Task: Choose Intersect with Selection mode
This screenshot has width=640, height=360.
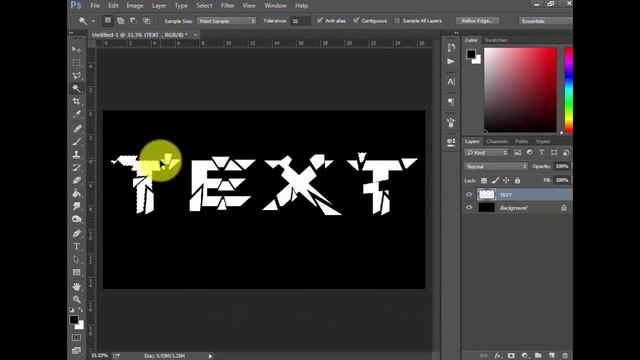Action: click(x=147, y=20)
